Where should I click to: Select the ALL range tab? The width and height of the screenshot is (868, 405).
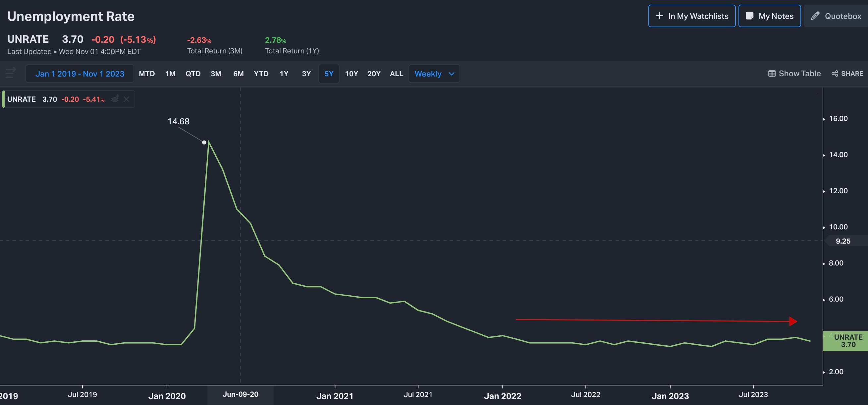tap(396, 74)
